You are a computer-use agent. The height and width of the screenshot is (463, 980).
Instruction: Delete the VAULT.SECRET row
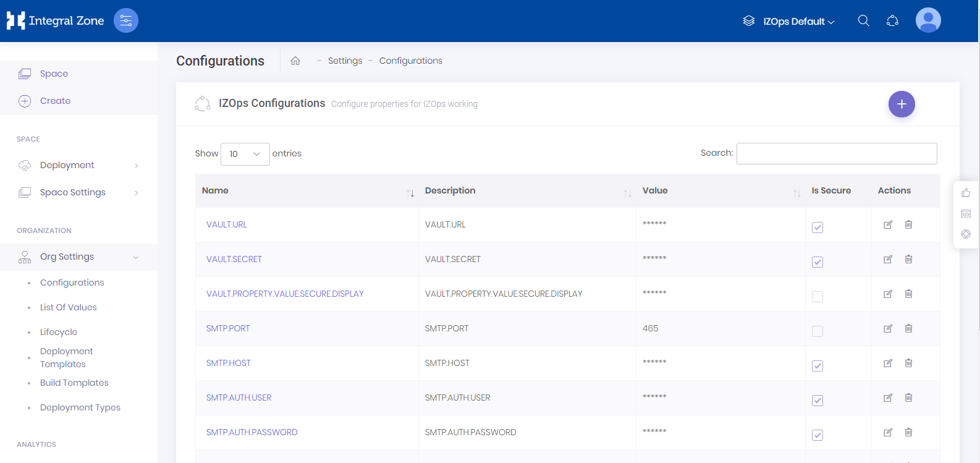908,259
